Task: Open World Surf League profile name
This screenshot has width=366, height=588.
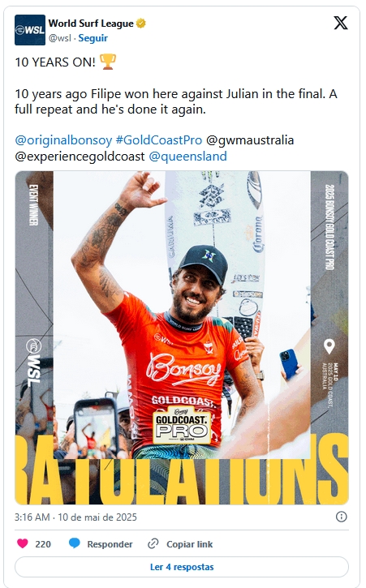Action: coord(91,24)
